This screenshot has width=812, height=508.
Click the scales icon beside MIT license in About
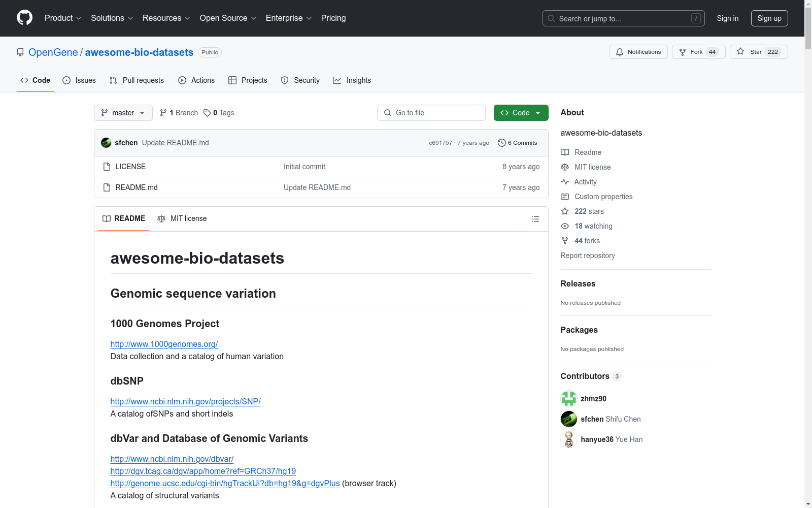(x=565, y=167)
